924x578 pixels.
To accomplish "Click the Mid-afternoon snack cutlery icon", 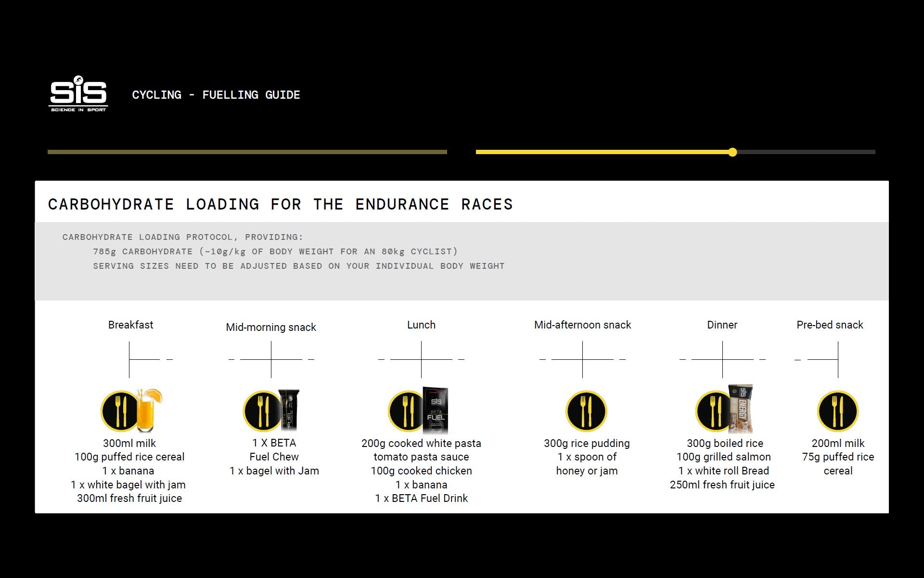I will [586, 411].
